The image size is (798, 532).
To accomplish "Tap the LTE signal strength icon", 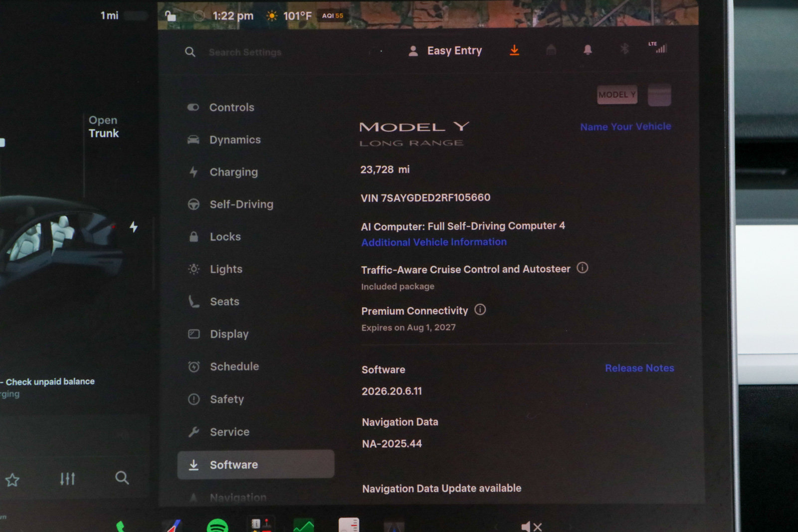I will (x=658, y=47).
